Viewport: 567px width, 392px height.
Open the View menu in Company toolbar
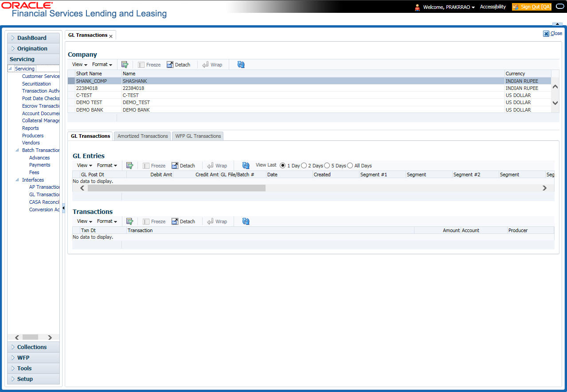click(80, 65)
